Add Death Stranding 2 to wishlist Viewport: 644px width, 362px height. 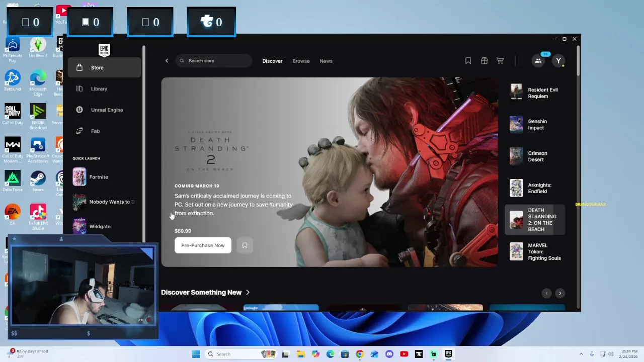[x=245, y=245]
